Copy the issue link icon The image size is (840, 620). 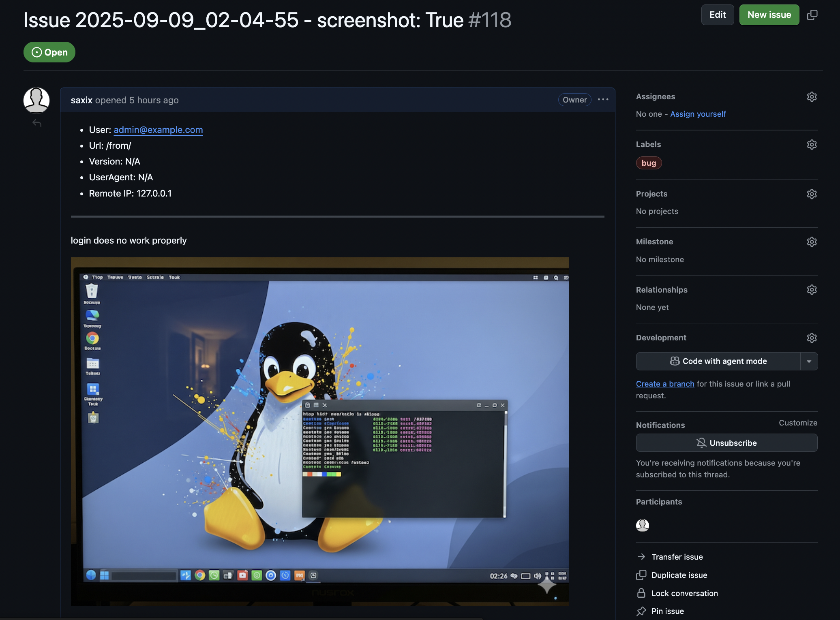click(812, 15)
